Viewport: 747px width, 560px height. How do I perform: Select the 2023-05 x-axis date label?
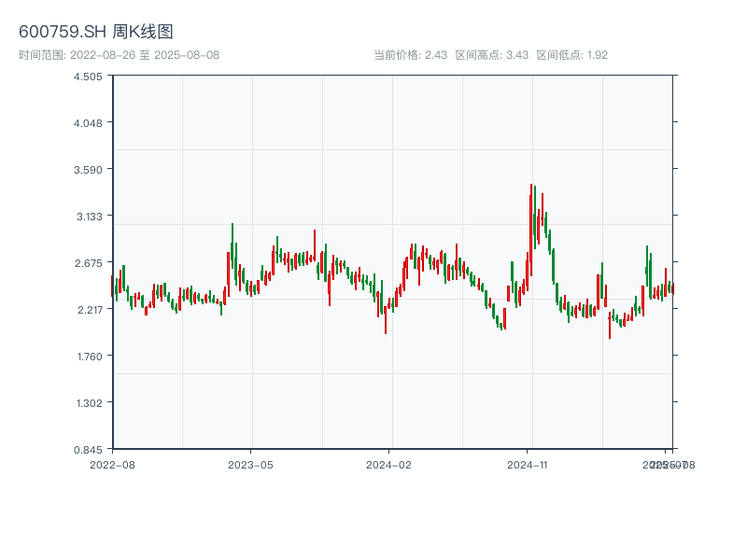click(250, 464)
